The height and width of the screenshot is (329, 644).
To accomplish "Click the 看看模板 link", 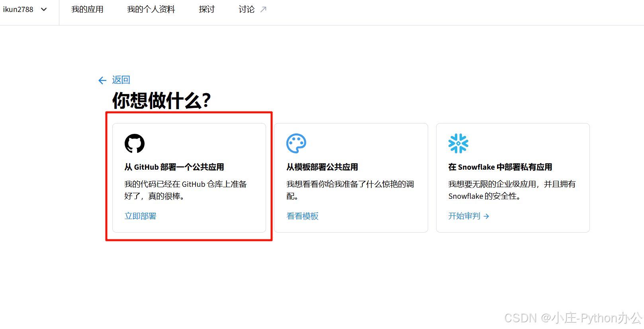I will 302,216.
